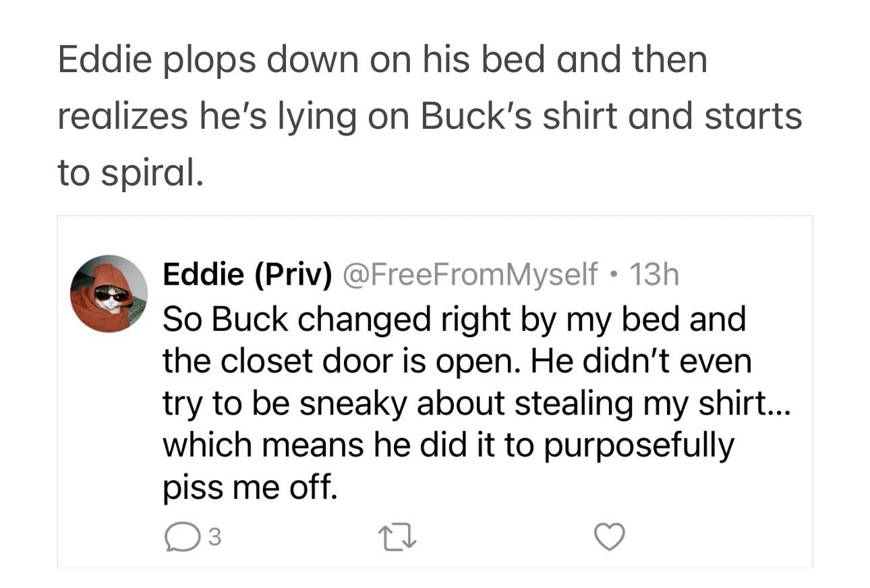Click the bullet separator before 13h
Viewport: 870px width, 588px height.
[613, 275]
